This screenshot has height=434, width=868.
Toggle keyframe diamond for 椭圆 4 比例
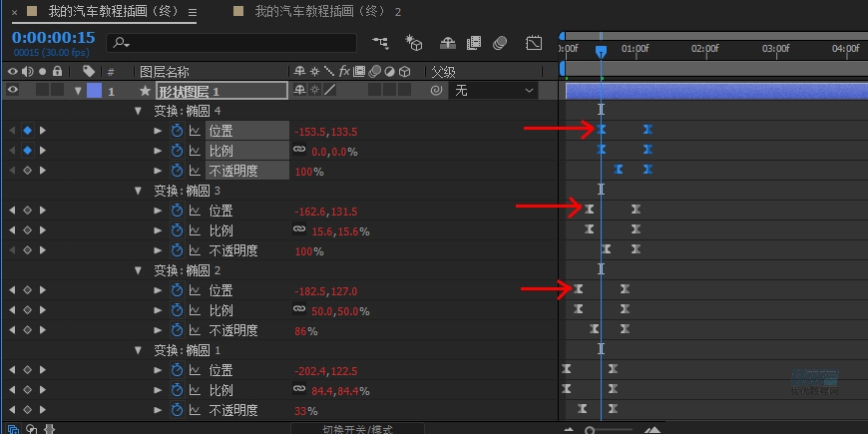tap(27, 151)
